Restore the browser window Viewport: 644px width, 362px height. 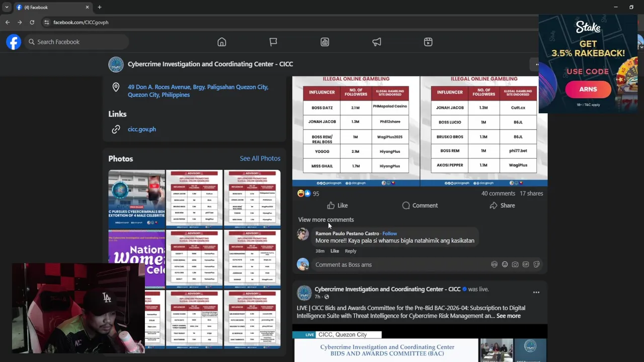(x=631, y=7)
